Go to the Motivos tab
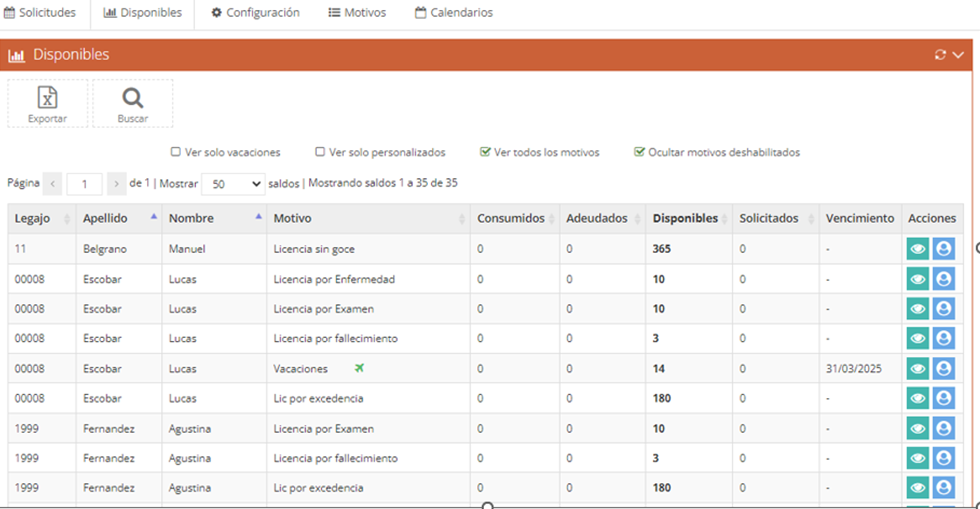 [x=358, y=13]
